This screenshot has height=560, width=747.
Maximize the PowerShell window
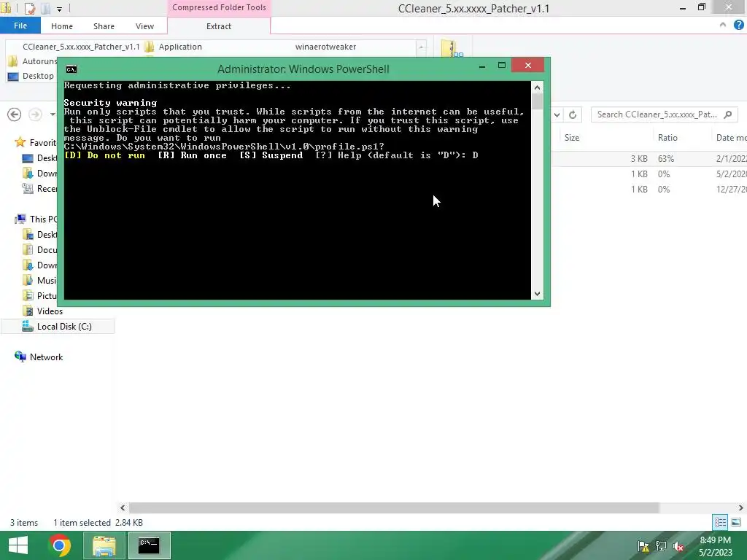[502, 65]
